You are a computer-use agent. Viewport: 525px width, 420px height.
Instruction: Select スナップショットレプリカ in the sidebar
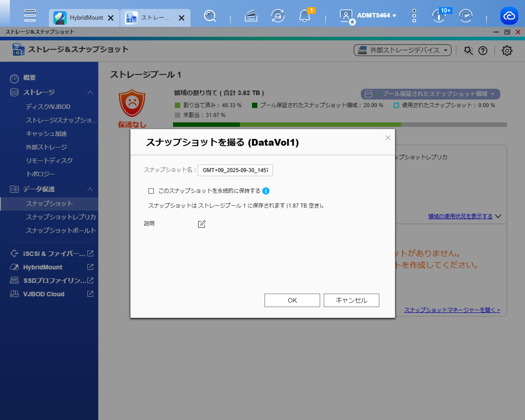coord(61,217)
